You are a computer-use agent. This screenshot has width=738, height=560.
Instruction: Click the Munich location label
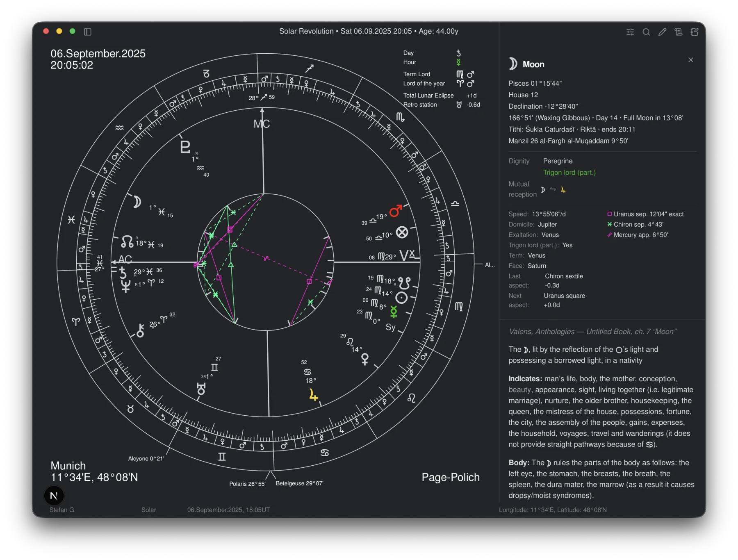point(68,466)
